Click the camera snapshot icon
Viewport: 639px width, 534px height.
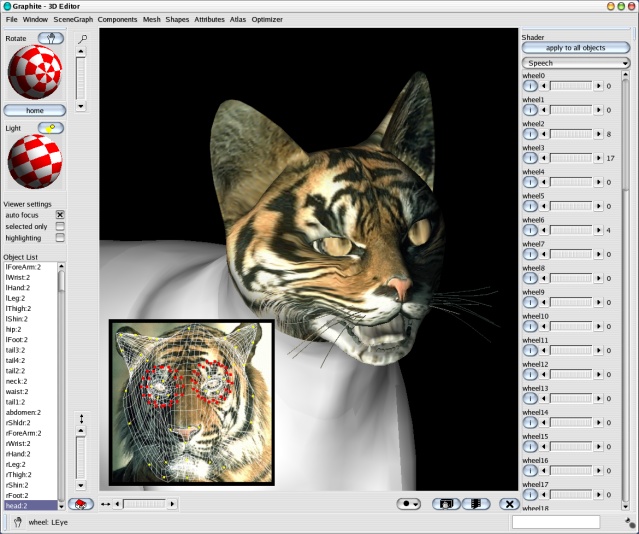[446, 504]
